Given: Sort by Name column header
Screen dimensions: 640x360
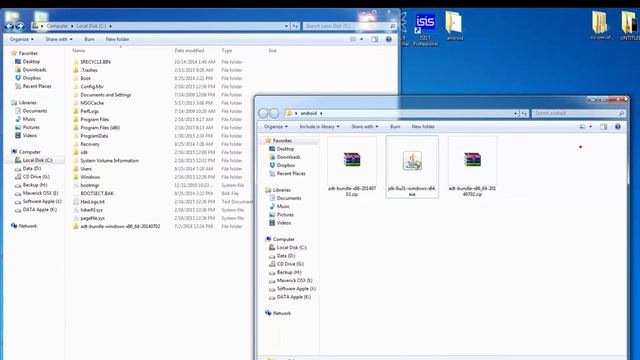Looking at the screenshot, I should click(x=79, y=51).
